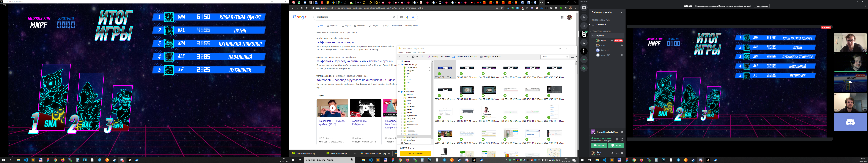Mute the microphone in Discord user panel
Viewport: 868px width, 163px height.
pyautogui.click(x=613, y=153)
